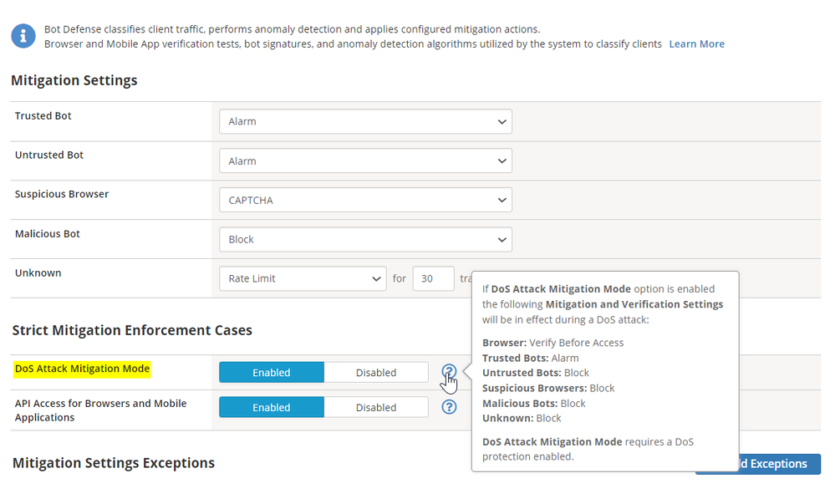Viewport: 835px width, 504px height.
Task: Click the Strict Mitigation Enforcement Cases heading
Action: pyautogui.click(x=132, y=330)
